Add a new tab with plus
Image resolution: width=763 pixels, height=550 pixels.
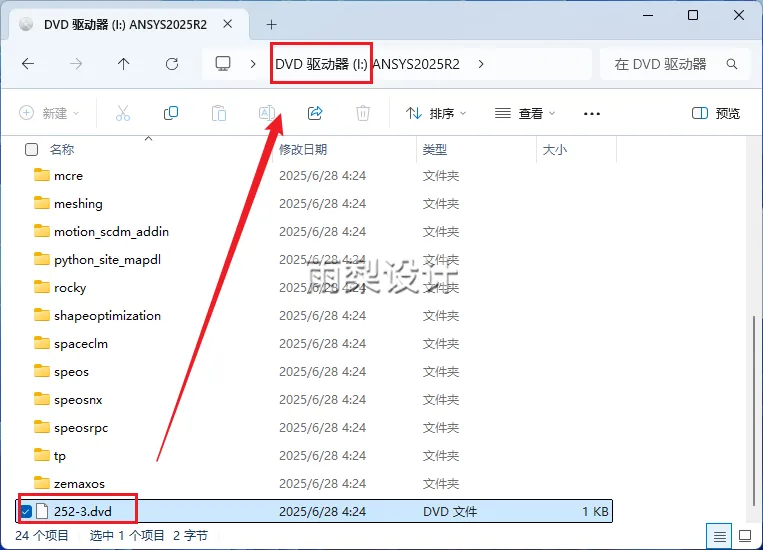(272, 24)
